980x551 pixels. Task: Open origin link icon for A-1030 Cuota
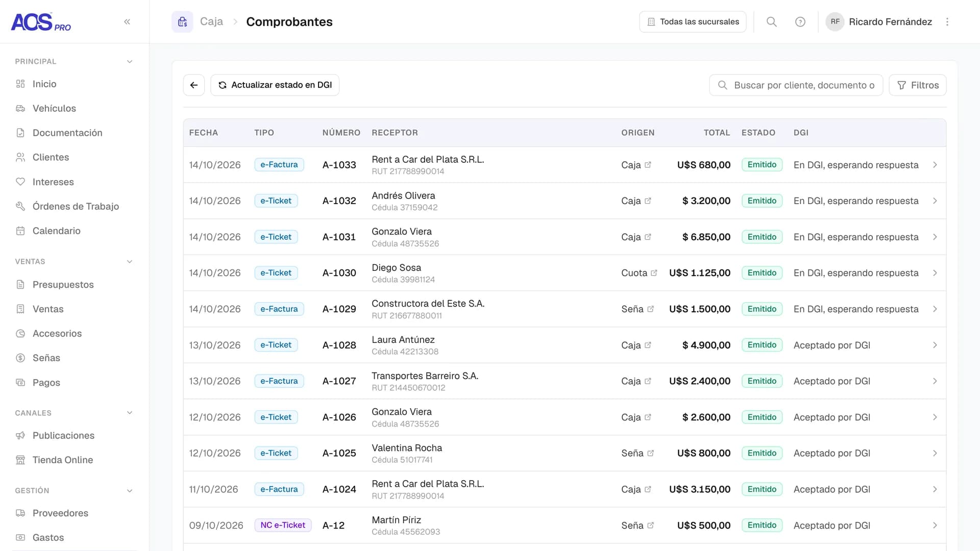click(x=654, y=273)
